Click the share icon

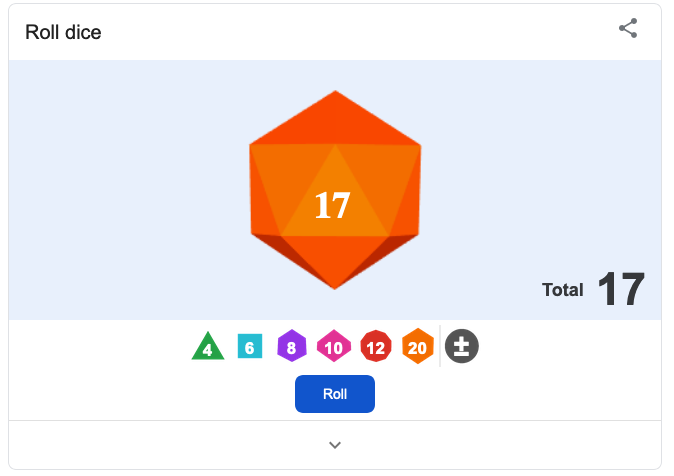point(628,28)
